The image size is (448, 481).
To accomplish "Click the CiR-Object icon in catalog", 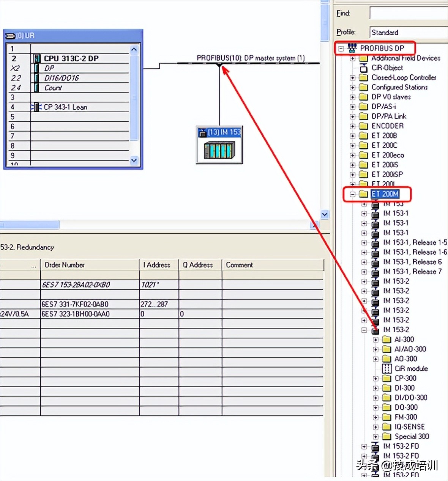I will tap(364, 68).
